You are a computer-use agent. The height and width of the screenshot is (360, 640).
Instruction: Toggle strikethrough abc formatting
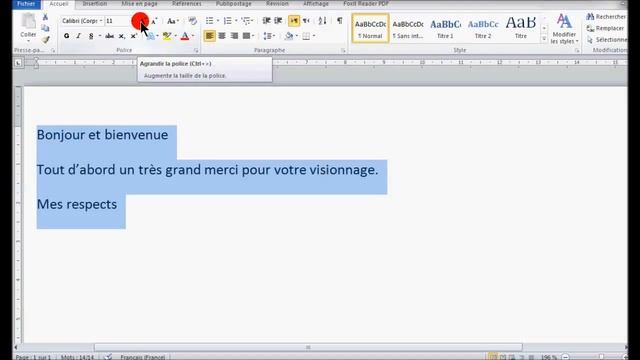tap(109, 36)
